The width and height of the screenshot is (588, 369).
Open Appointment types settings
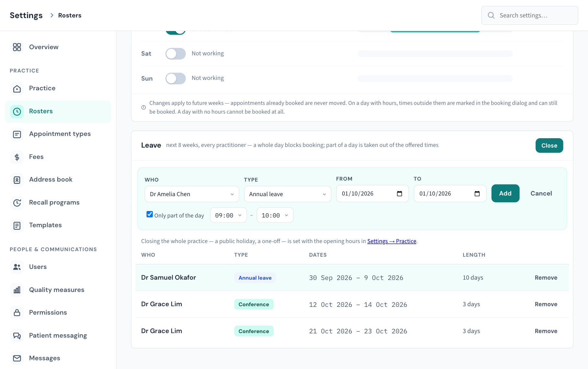click(58, 134)
